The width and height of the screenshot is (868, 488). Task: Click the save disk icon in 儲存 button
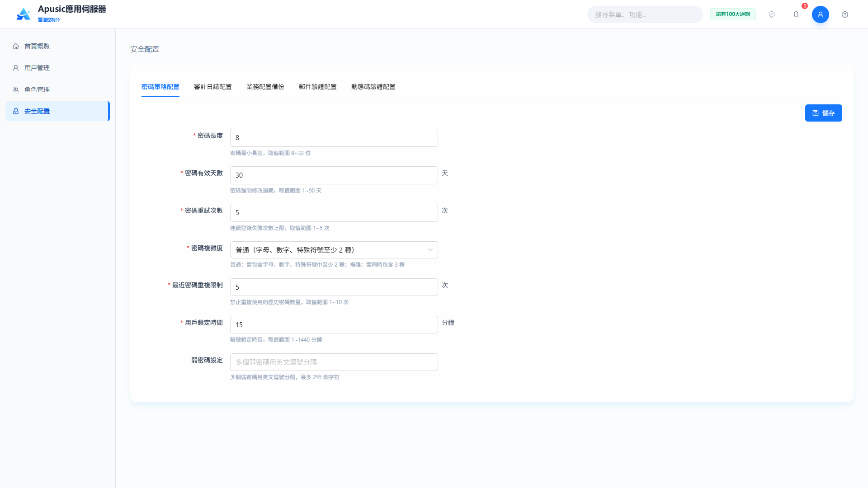tap(816, 113)
